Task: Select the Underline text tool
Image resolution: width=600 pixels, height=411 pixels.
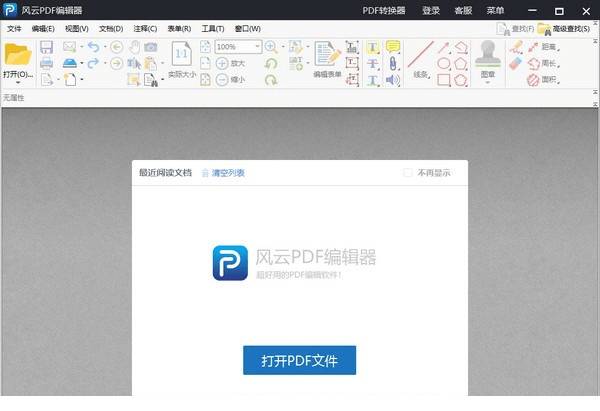Action: click(x=373, y=80)
